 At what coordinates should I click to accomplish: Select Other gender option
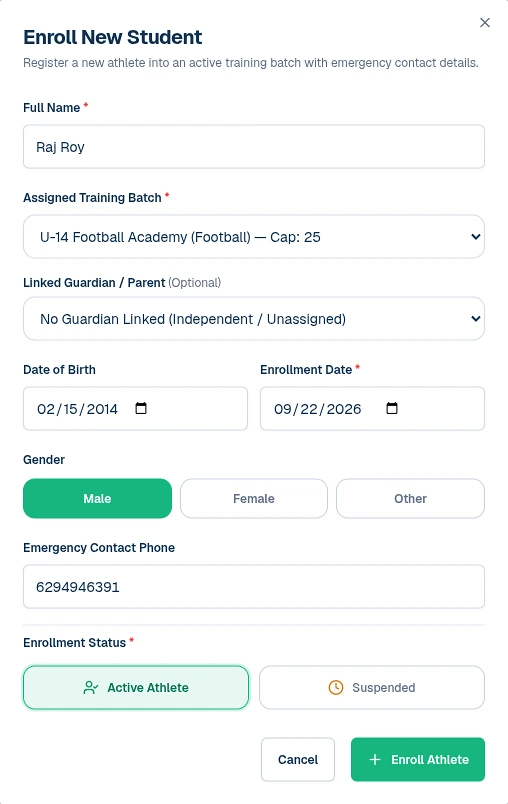410,498
